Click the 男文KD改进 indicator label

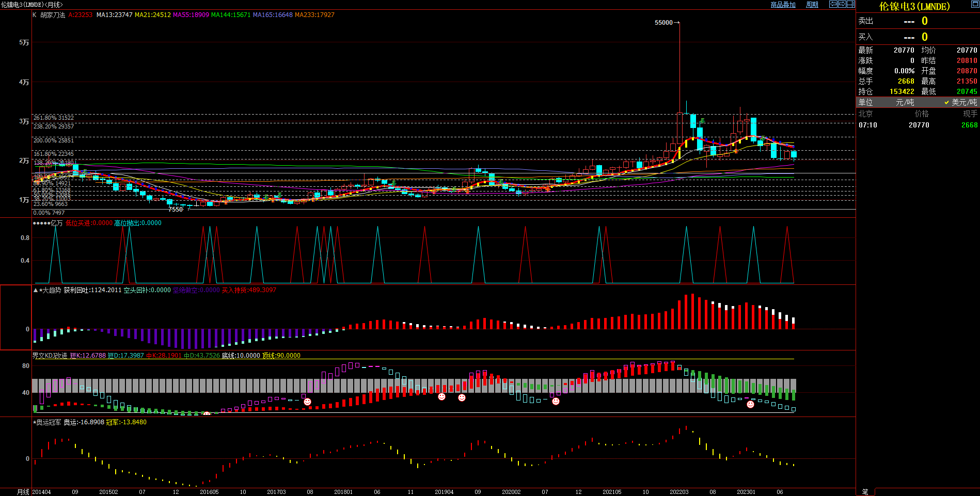tap(50, 356)
